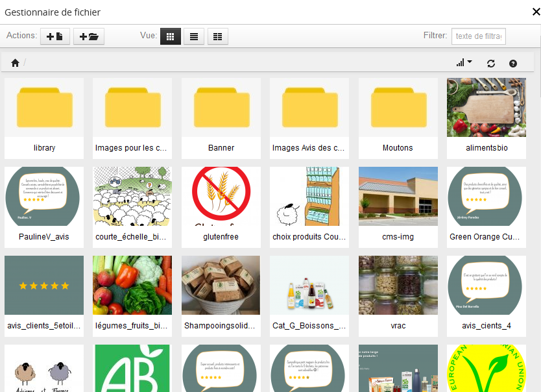
Task: Select the AB green logo thumbnail
Action: (132, 368)
